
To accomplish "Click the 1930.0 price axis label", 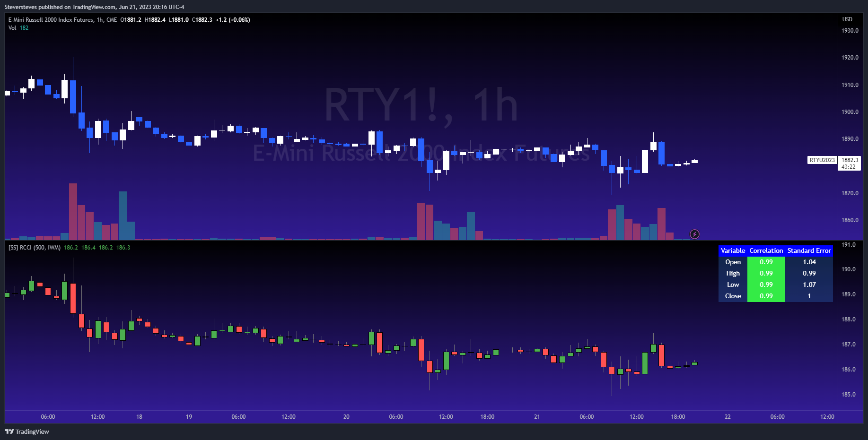I will pyautogui.click(x=850, y=31).
